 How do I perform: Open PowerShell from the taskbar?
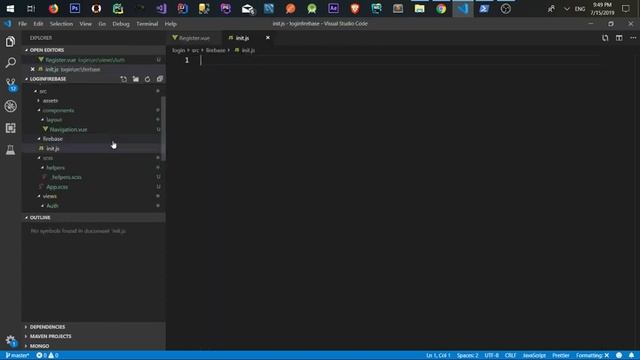pyautogui.click(x=484, y=9)
